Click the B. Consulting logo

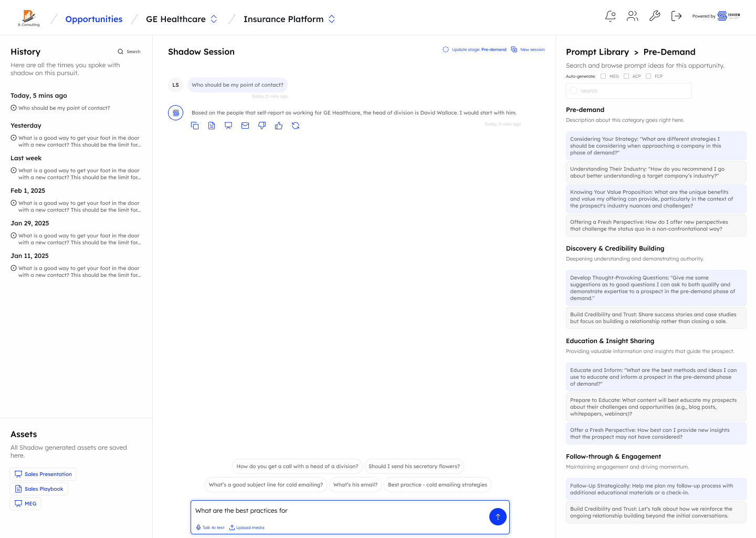pyautogui.click(x=29, y=18)
